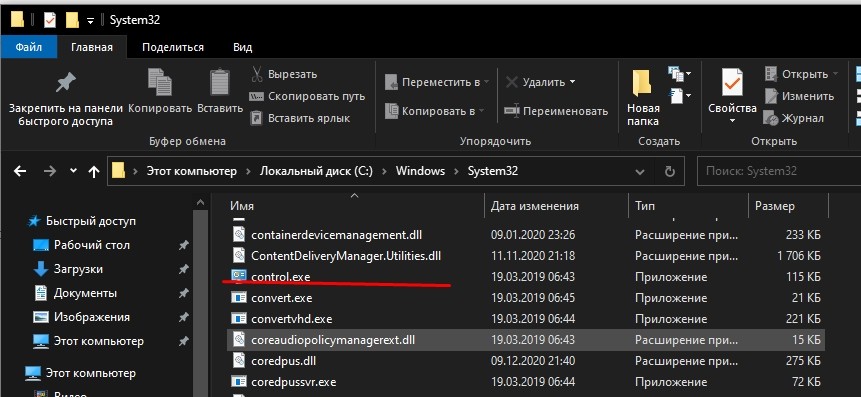Open Копировать в dropdown
Image resolution: width=861 pixels, height=397 pixels.
click(434, 111)
